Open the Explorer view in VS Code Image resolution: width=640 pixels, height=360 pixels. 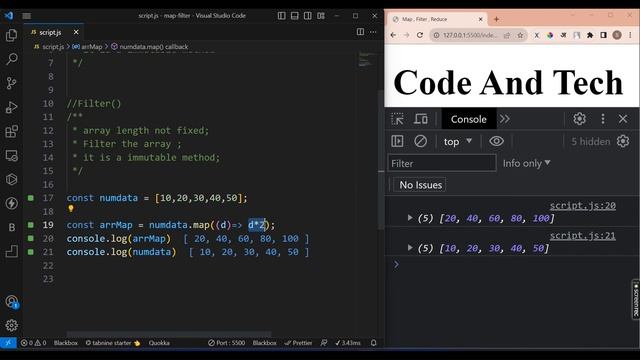(11, 36)
